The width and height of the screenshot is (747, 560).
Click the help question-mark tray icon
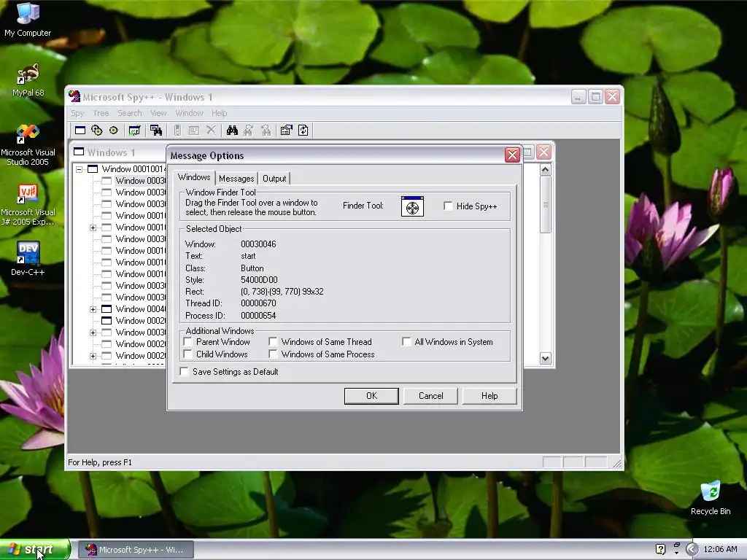point(660,549)
